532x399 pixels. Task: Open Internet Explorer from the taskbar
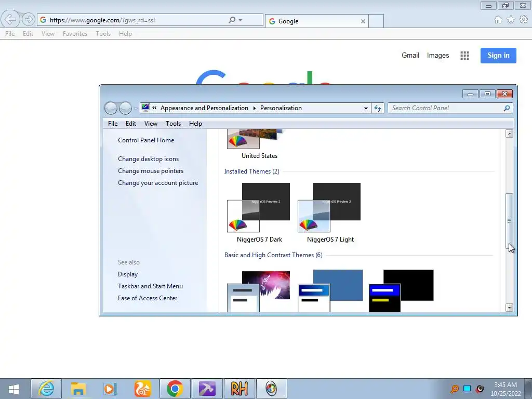click(46, 389)
